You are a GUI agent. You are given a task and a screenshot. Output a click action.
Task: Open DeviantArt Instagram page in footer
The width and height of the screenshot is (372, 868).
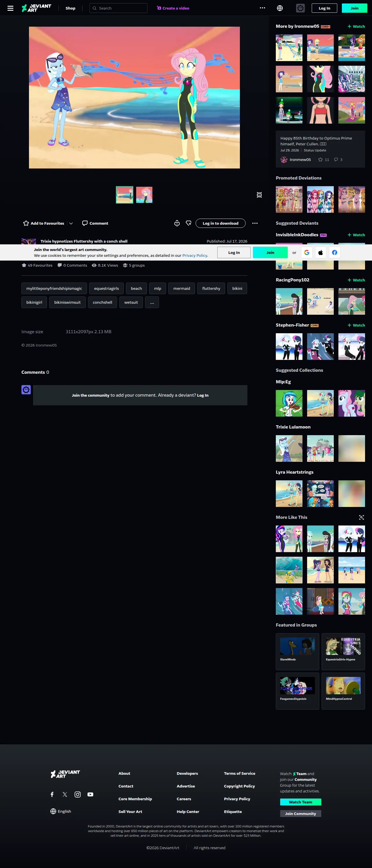(x=78, y=794)
